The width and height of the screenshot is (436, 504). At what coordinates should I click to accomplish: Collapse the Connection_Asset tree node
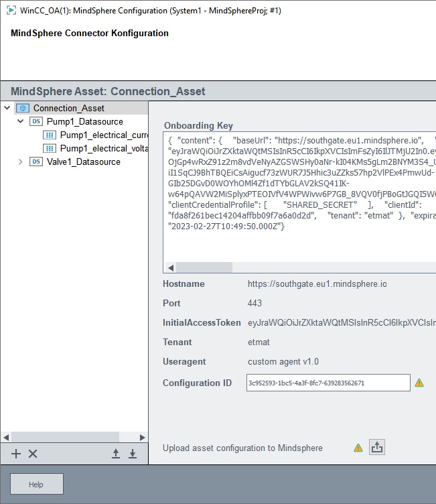(7, 108)
